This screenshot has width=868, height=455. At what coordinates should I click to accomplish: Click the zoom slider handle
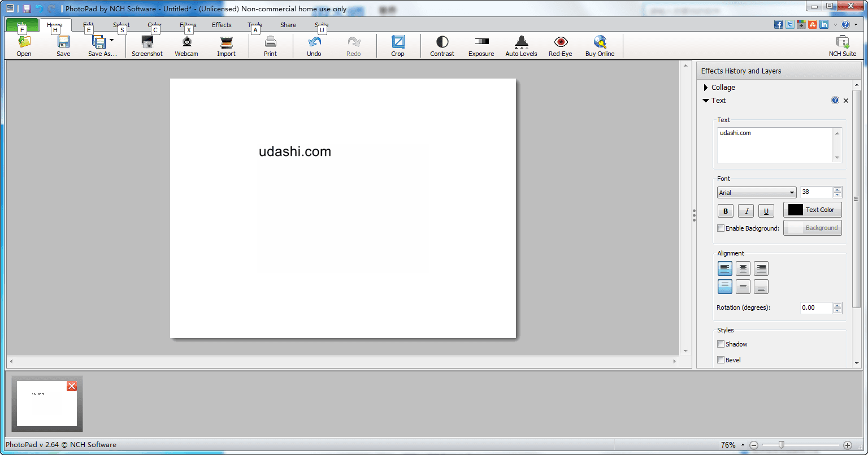point(781,445)
